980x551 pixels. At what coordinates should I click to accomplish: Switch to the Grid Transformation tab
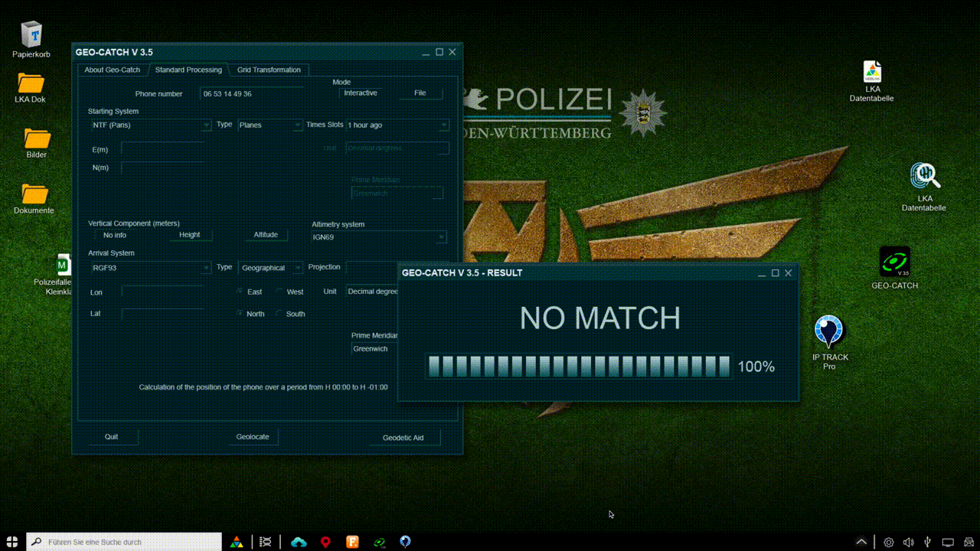269,70
